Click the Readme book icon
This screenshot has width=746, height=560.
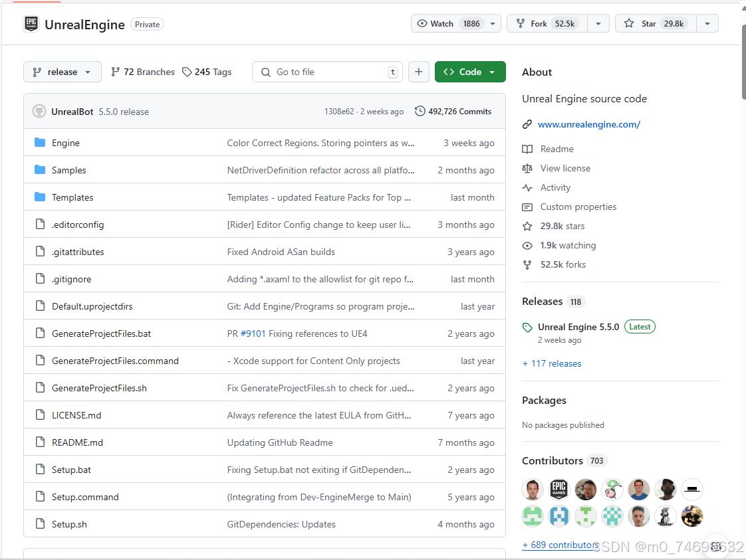527,149
